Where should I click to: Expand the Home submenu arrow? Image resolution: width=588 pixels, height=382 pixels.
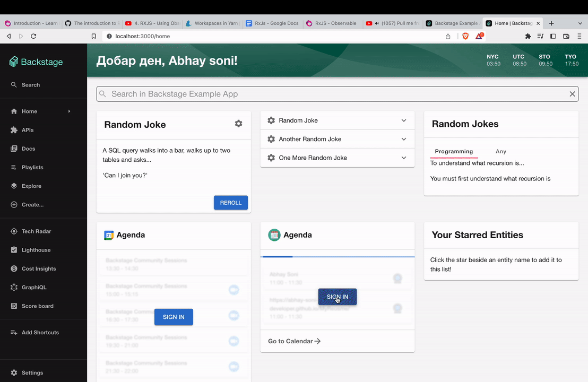click(x=69, y=111)
